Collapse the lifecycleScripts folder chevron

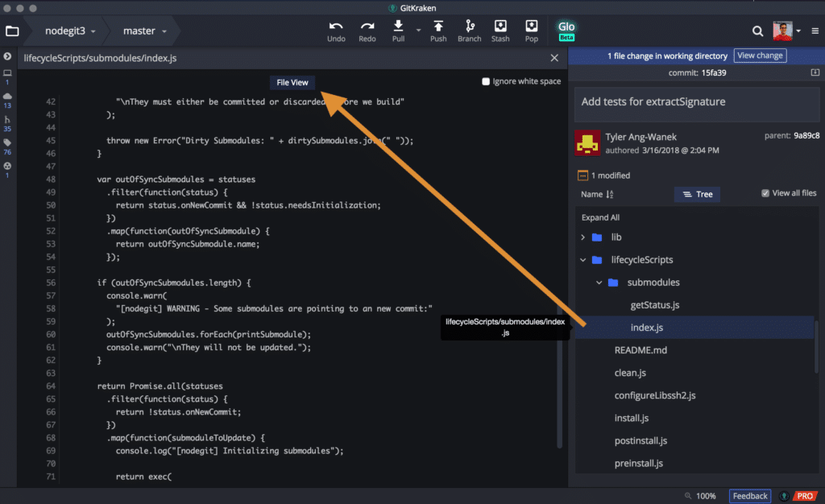[x=583, y=260]
